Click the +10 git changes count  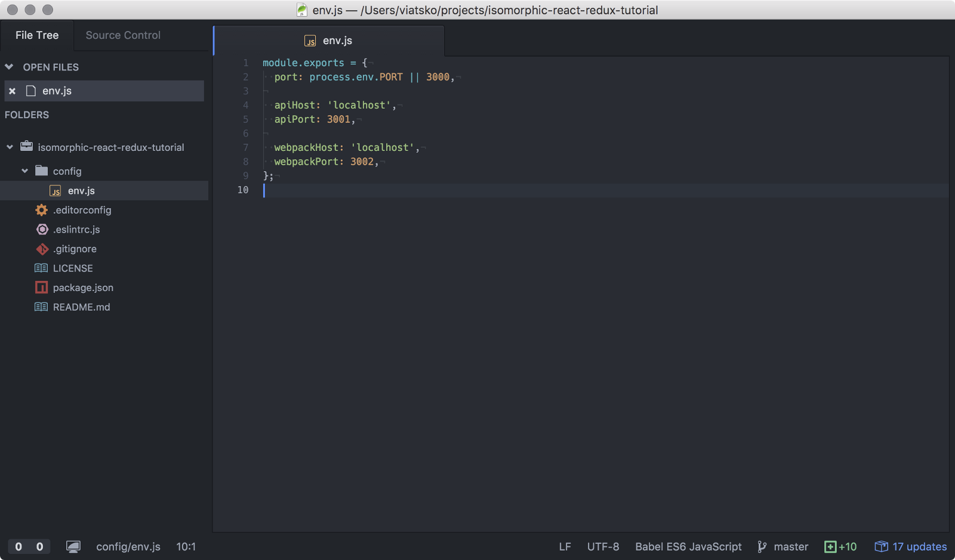[848, 547]
